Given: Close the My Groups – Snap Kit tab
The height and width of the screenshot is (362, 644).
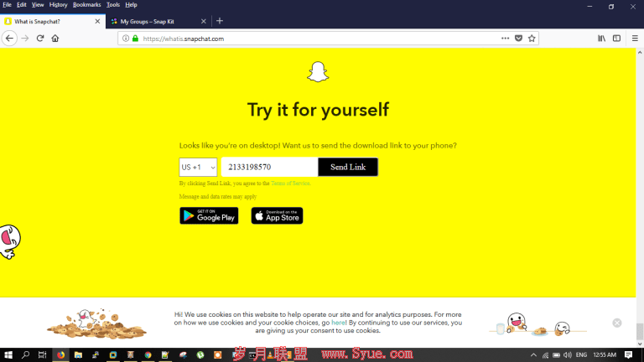Looking at the screenshot, I should click(203, 21).
